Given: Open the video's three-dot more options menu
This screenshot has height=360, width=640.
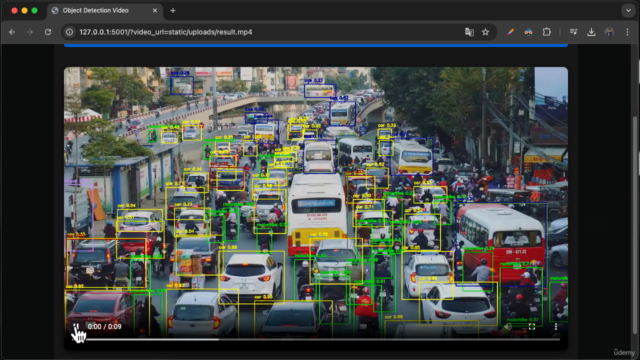Looking at the screenshot, I should [556, 327].
